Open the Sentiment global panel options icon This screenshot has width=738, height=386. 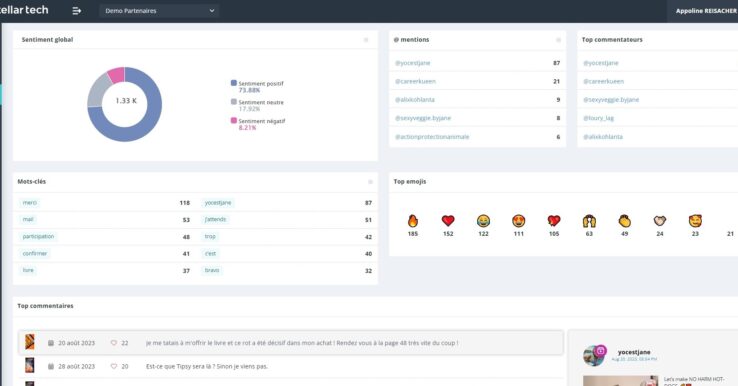click(366, 40)
